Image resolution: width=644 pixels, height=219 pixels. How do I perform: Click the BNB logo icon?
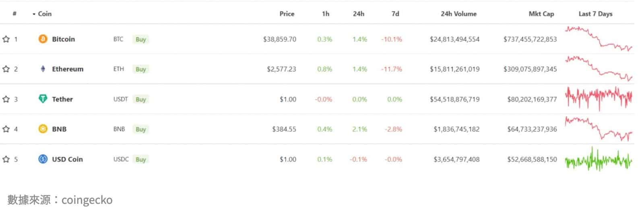click(43, 129)
